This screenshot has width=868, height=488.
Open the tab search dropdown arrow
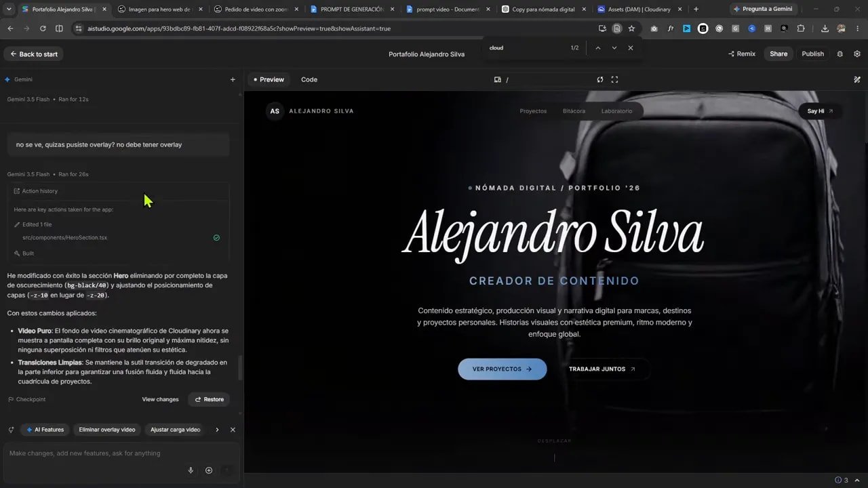point(9,9)
